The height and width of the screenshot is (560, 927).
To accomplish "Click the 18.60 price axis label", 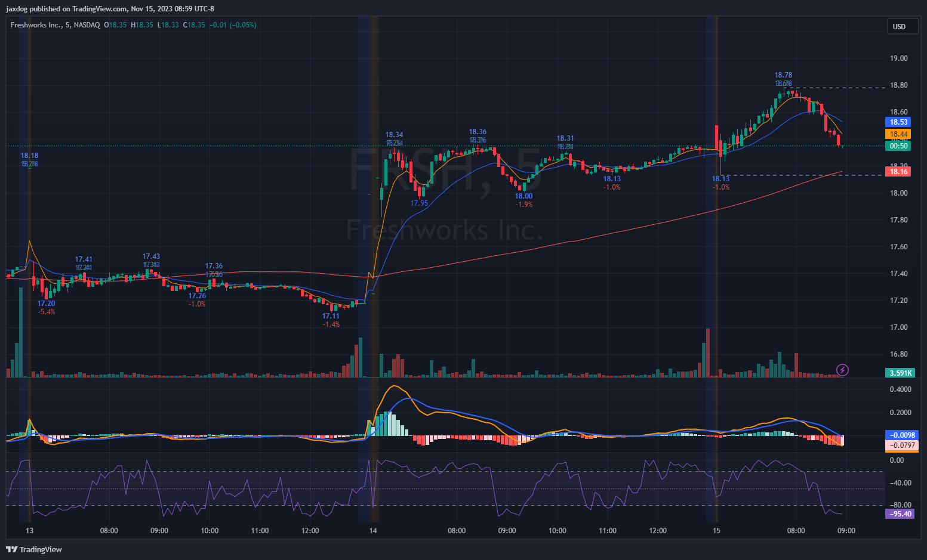I will click(x=899, y=112).
